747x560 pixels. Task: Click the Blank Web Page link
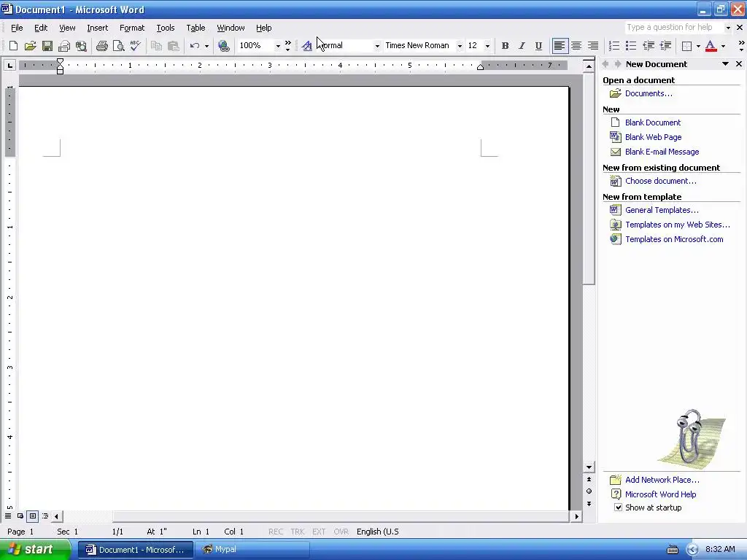(x=653, y=137)
